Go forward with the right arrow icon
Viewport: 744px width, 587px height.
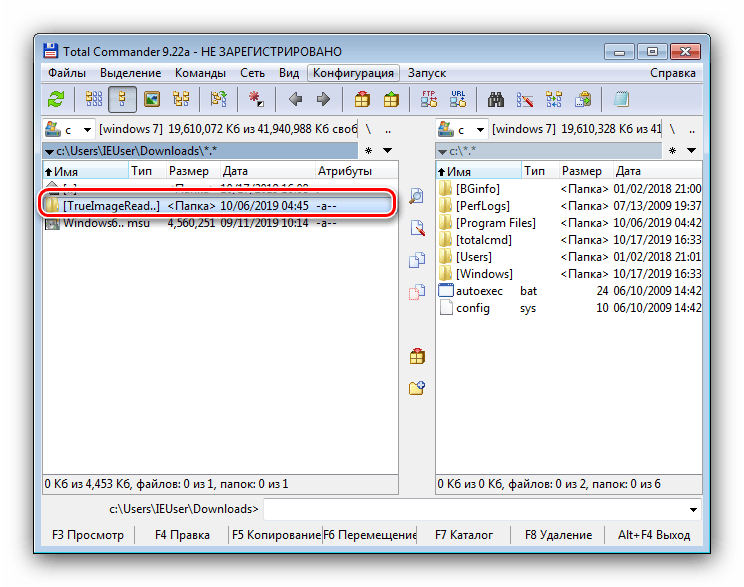tap(324, 99)
